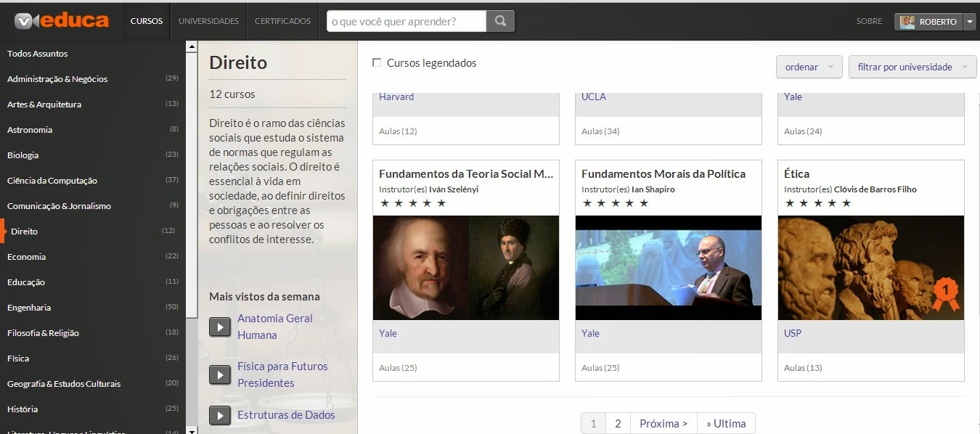Open the Física para Futuros Presidentes link
980x434 pixels.
click(282, 374)
